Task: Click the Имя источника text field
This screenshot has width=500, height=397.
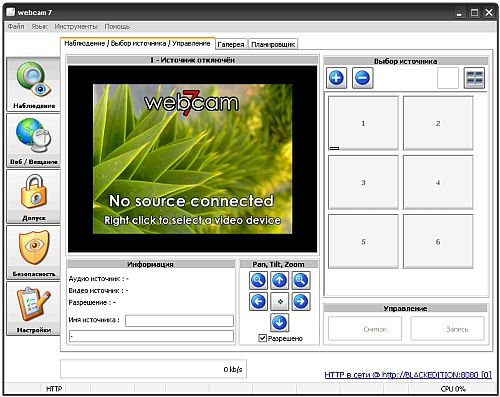Action: [x=179, y=321]
